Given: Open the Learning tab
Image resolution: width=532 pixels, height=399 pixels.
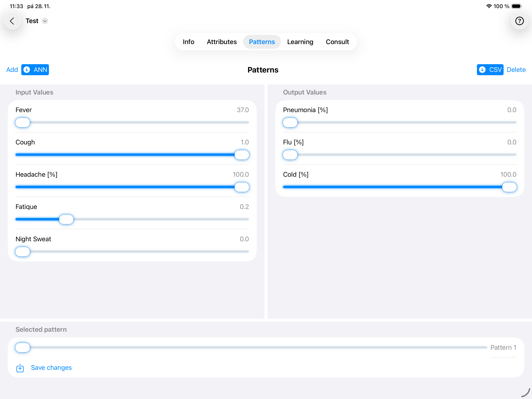Looking at the screenshot, I should coord(300,42).
